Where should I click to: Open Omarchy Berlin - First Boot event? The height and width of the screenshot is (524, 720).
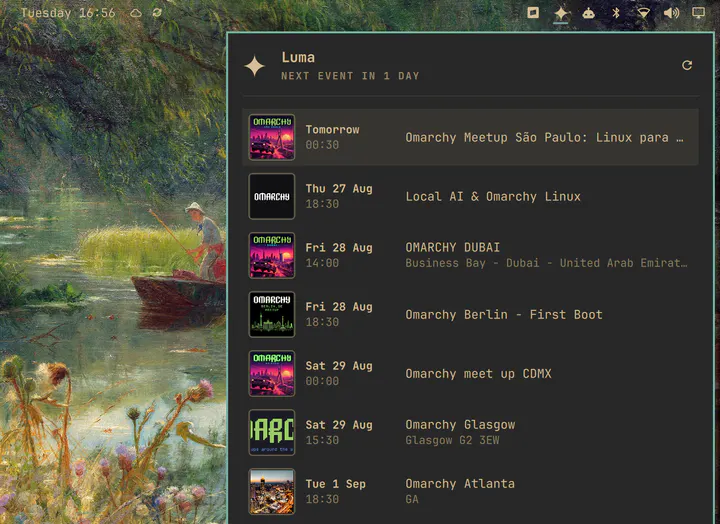click(504, 315)
